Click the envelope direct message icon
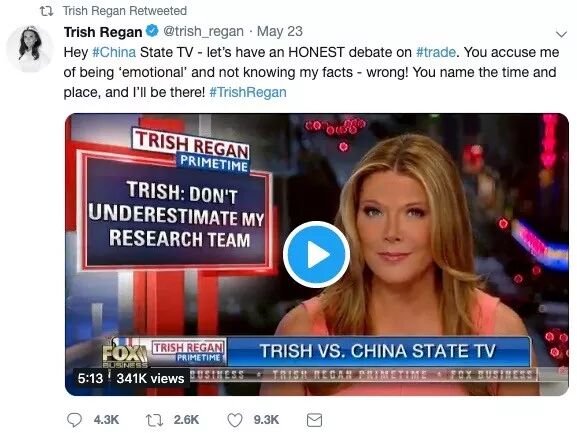577x433 pixels. (x=314, y=420)
